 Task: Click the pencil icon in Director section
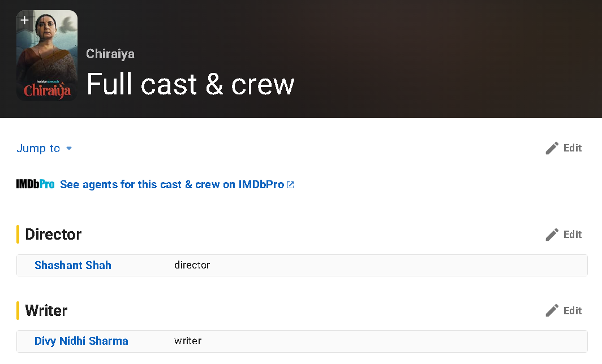(x=552, y=235)
